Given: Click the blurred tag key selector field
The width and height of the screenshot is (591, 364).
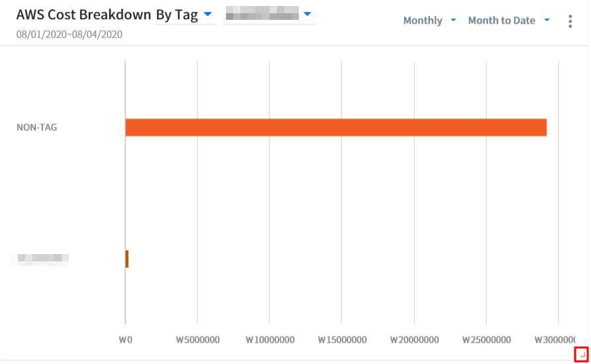Looking at the screenshot, I should click(262, 13).
